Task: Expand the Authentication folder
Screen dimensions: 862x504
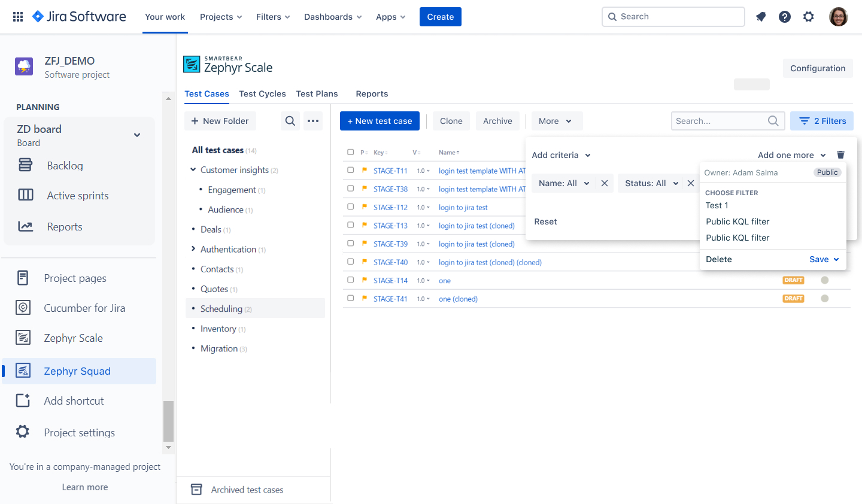Action: [x=193, y=249]
